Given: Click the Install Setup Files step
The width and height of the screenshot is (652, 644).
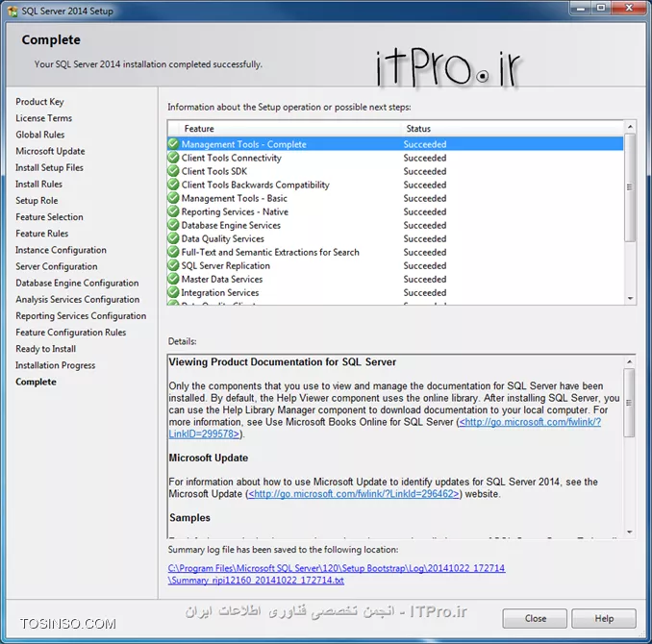Looking at the screenshot, I should pos(49,167).
